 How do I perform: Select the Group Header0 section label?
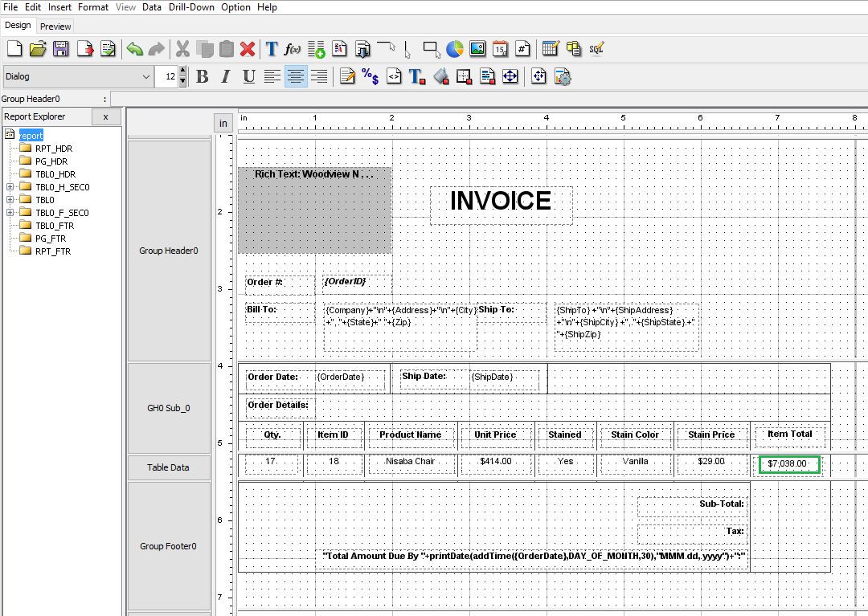tap(169, 251)
